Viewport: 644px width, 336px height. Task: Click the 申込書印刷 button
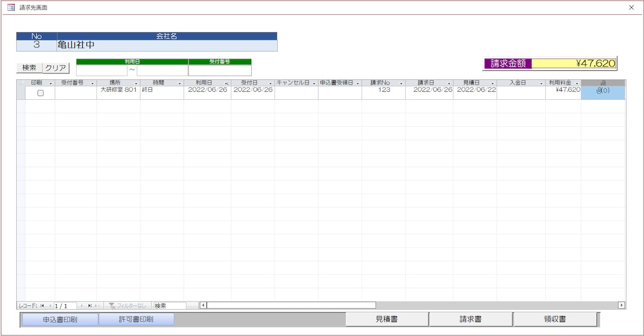[60, 320]
